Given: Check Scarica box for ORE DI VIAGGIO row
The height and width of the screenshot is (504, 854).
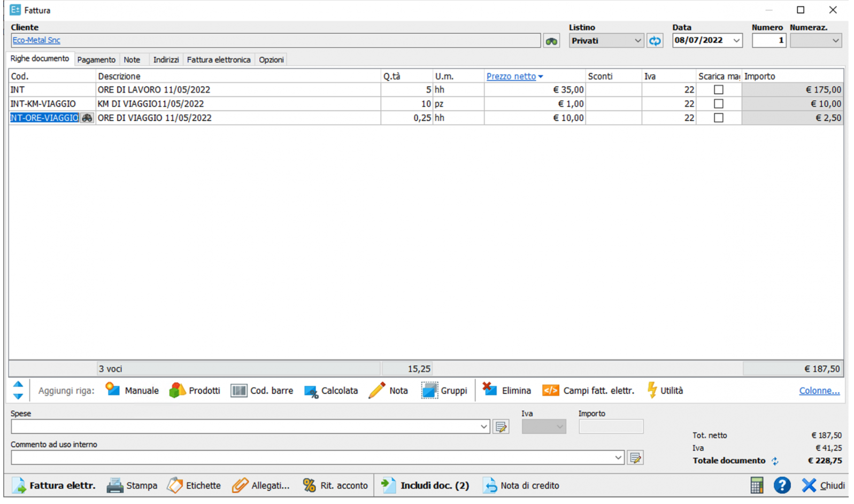Looking at the screenshot, I should pyautogui.click(x=718, y=118).
